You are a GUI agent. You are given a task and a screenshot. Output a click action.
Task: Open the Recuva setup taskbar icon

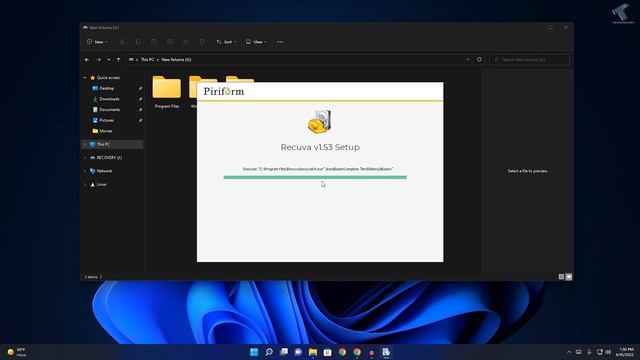point(386,352)
